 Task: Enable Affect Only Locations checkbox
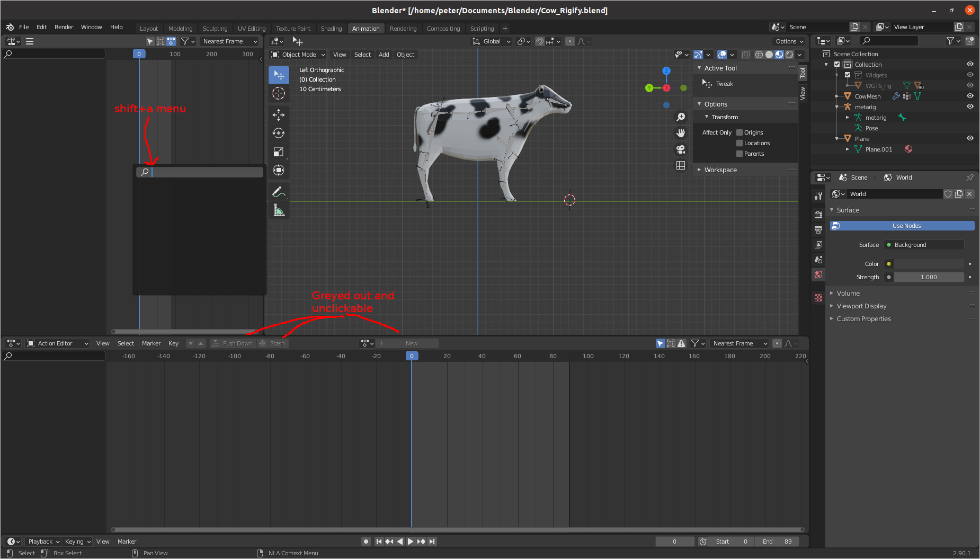pyautogui.click(x=740, y=143)
